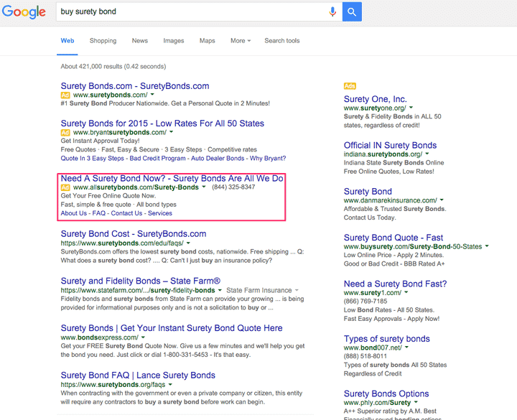The width and height of the screenshot is (517, 420).
Task: Click the blue search magnifier button
Action: (x=352, y=12)
